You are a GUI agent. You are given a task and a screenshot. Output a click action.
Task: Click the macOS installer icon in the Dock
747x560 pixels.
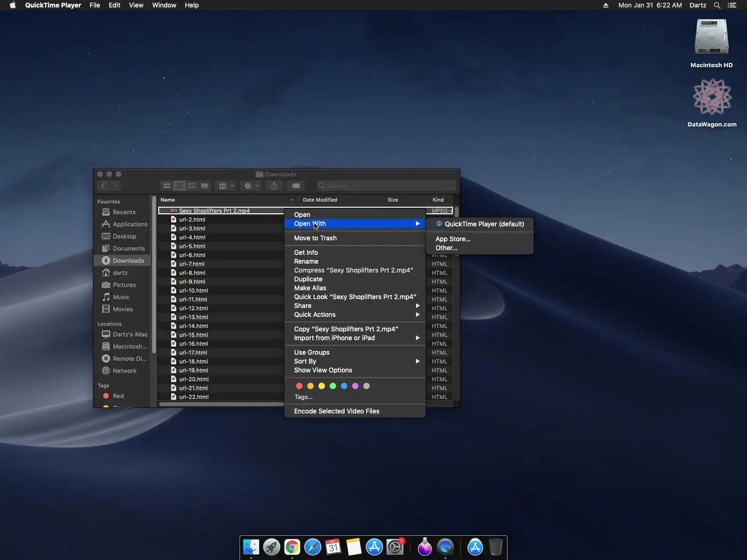(x=425, y=547)
